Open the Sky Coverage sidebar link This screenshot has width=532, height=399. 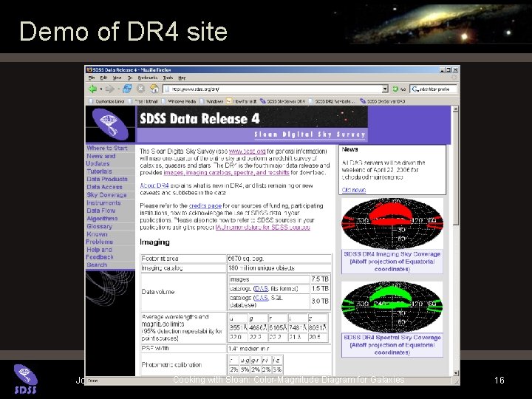(x=106, y=195)
